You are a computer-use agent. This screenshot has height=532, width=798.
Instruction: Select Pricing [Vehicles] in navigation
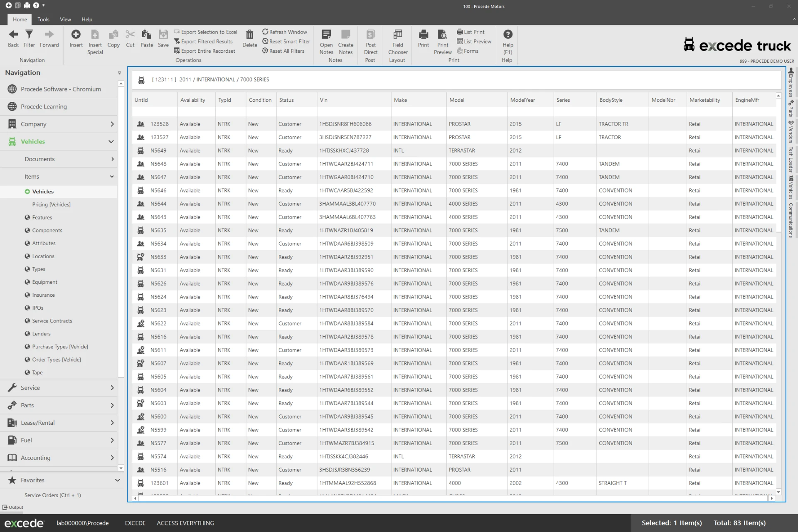52,204
